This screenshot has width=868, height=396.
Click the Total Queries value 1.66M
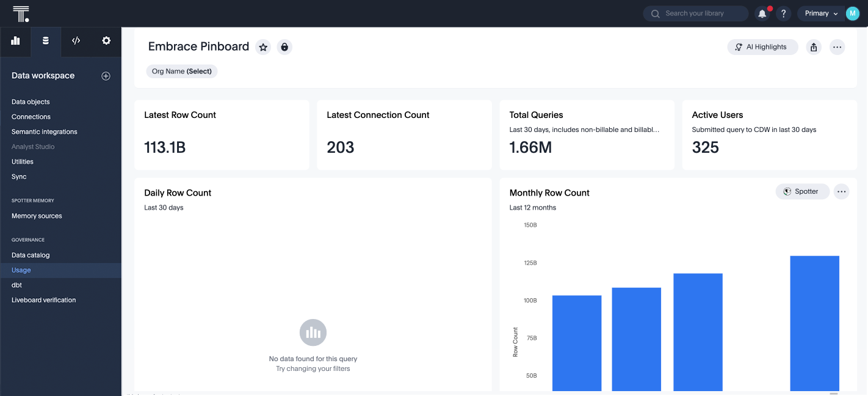coord(530,147)
